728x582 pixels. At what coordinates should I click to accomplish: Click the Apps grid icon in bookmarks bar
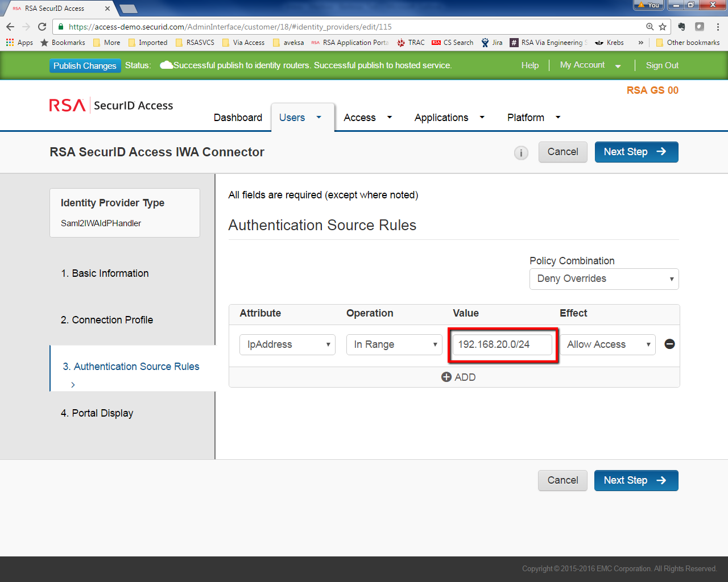[10, 42]
